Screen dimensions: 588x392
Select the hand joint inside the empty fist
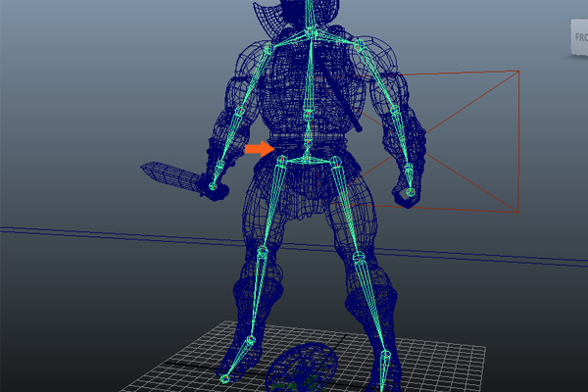click(411, 192)
